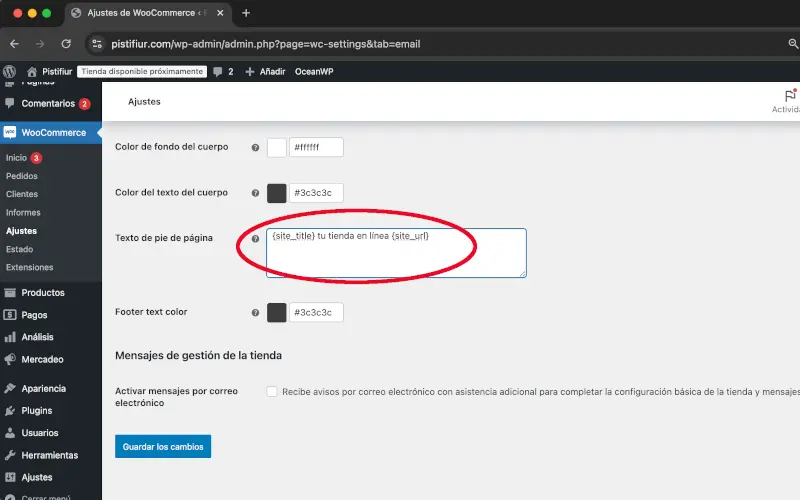Image resolution: width=800 pixels, height=500 pixels.
Task: Click the Mensajes de gestión de la tienda heading
Action: tap(198, 356)
